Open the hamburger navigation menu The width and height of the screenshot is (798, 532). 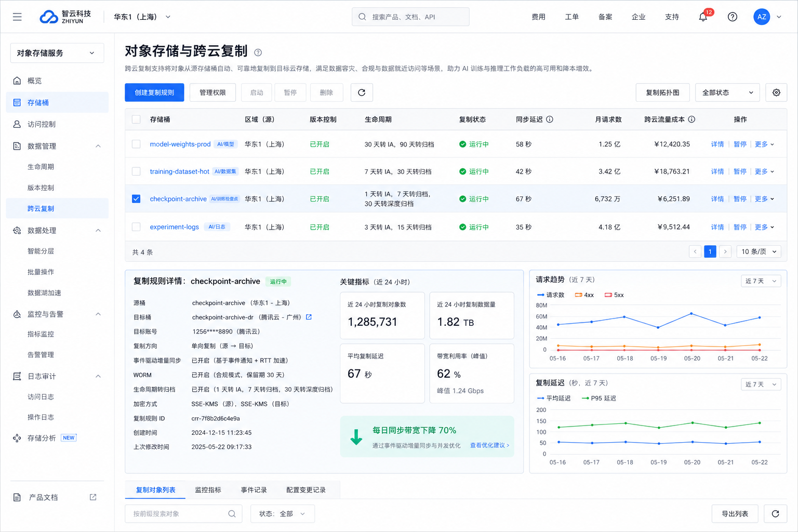pyautogui.click(x=17, y=17)
